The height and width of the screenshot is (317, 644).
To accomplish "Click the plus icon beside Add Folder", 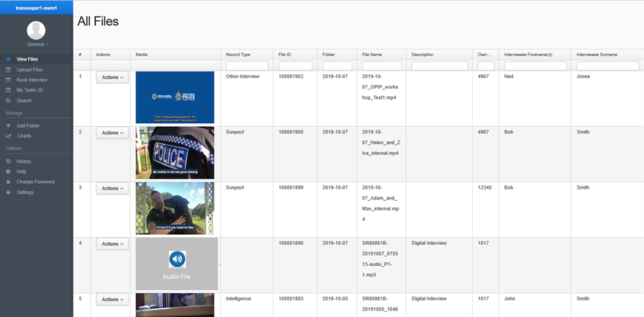I will tap(8, 126).
